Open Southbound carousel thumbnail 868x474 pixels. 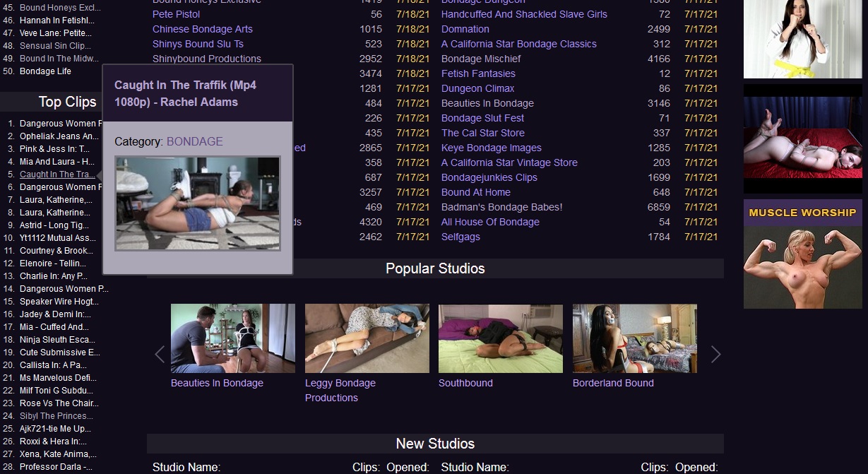point(501,338)
